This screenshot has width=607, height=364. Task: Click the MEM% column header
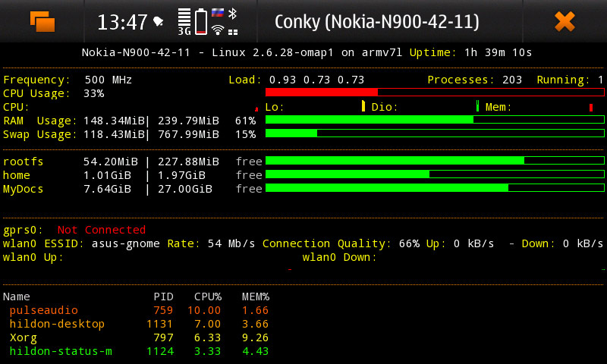tap(256, 297)
